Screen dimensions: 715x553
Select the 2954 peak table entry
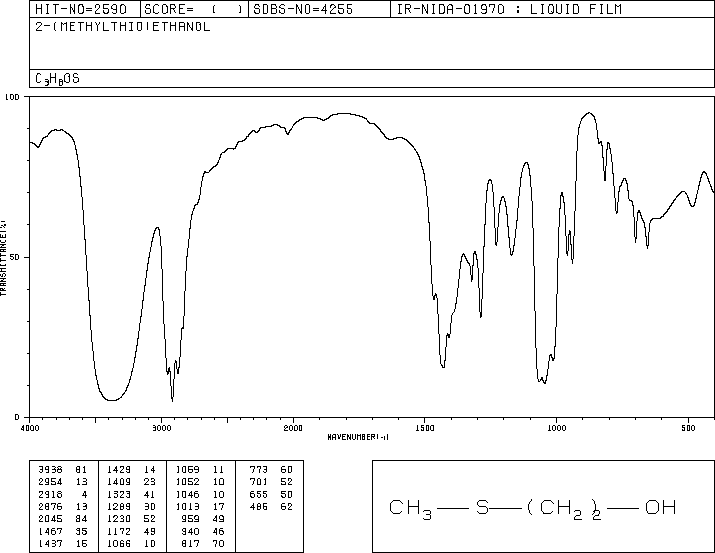coord(62,481)
